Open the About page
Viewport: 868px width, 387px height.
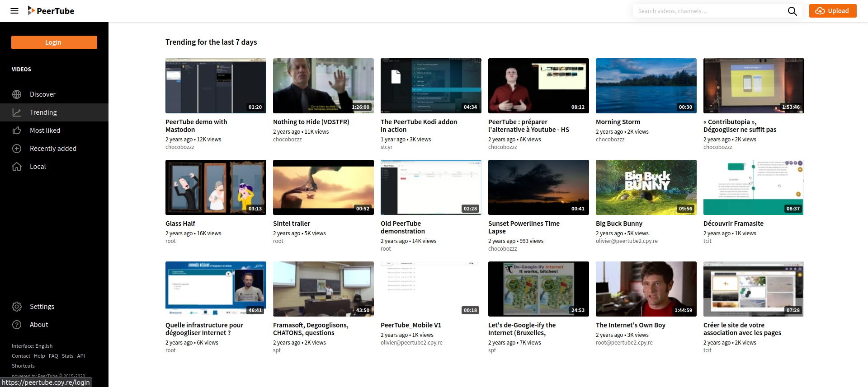tap(54, 325)
